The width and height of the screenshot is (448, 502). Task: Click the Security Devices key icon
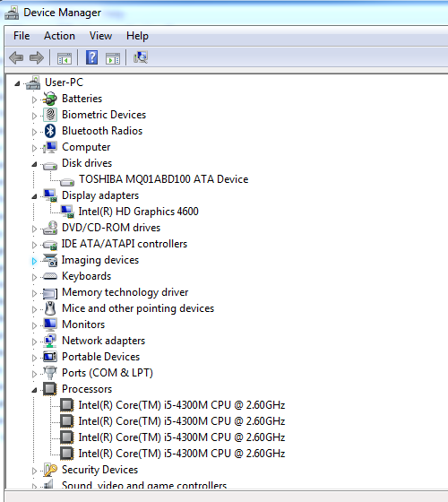click(x=50, y=470)
